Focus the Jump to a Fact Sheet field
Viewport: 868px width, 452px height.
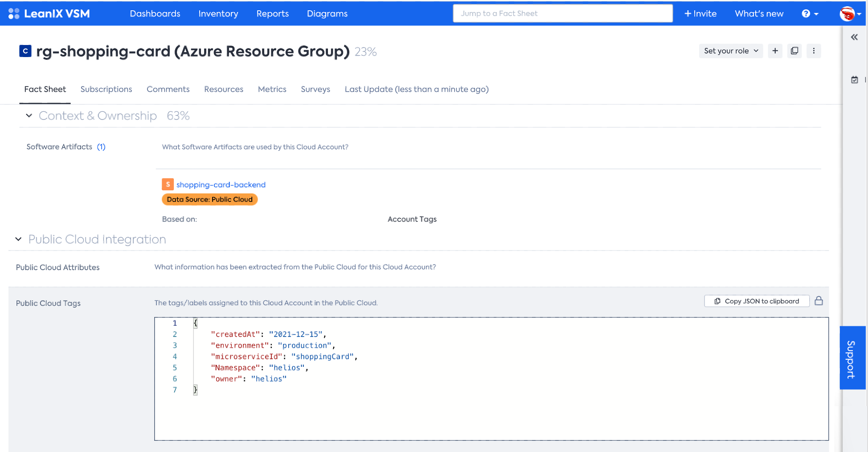(563, 13)
